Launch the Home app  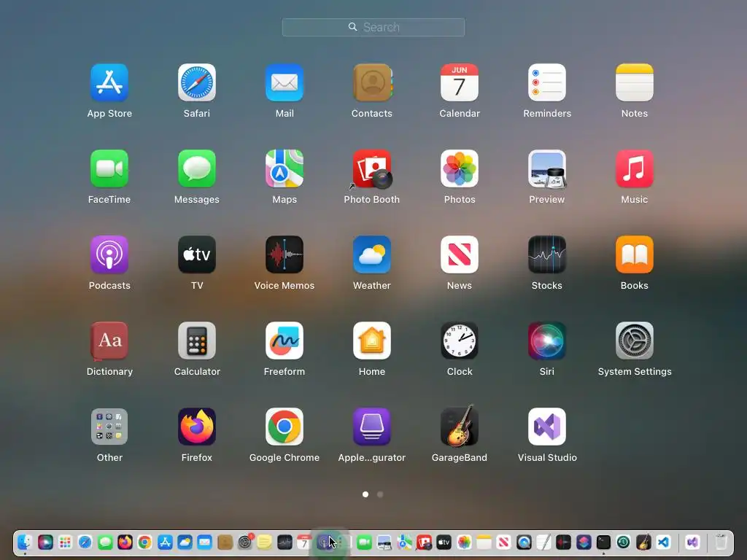pyautogui.click(x=372, y=341)
